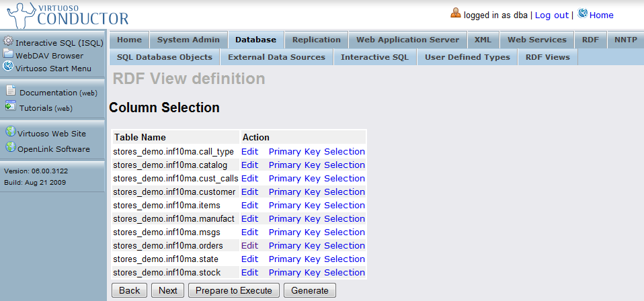
Task: Open Primary Key Selection for orders table
Action: tap(317, 245)
